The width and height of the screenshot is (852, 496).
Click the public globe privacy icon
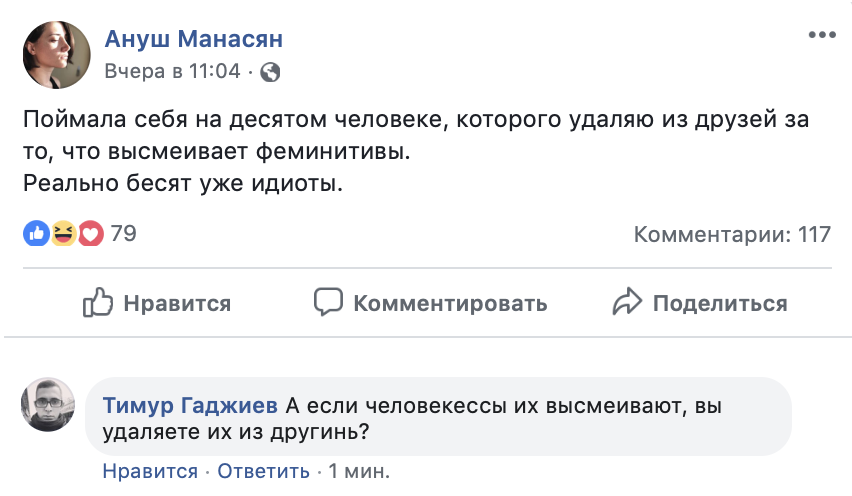(x=270, y=72)
